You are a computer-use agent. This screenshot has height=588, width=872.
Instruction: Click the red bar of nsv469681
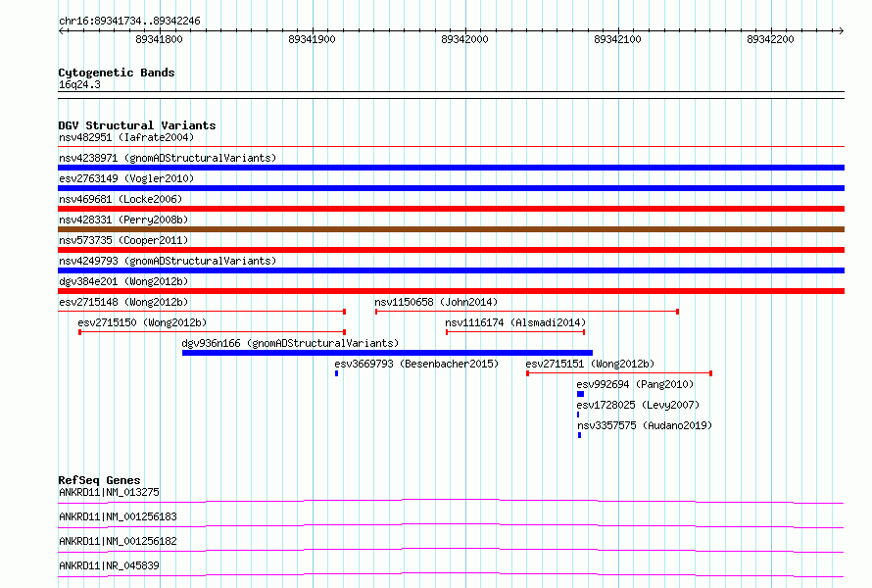[451, 209]
